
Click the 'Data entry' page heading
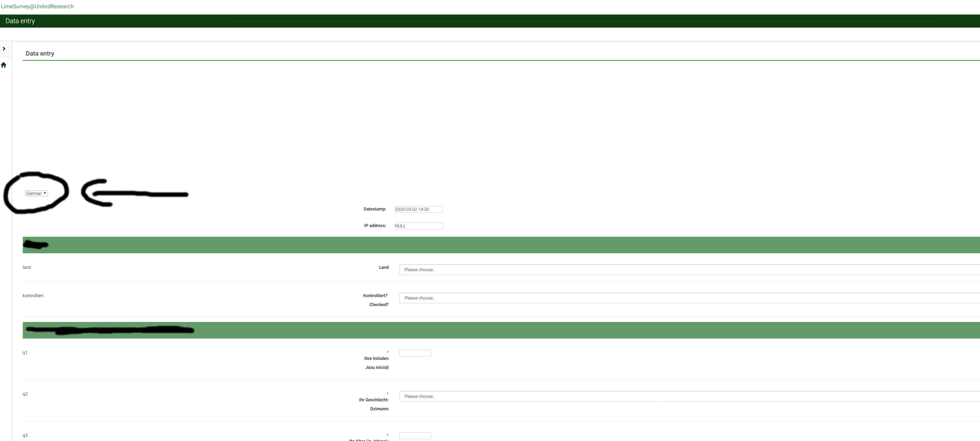40,53
